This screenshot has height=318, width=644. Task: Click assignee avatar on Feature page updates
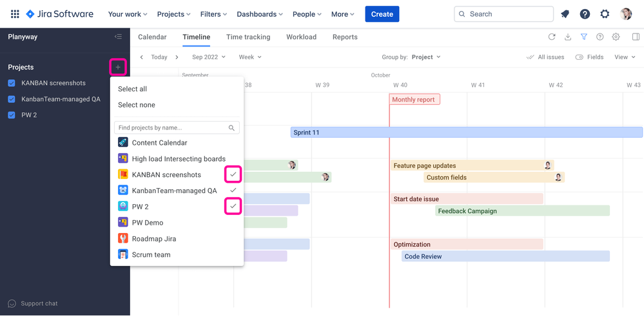[x=547, y=165]
